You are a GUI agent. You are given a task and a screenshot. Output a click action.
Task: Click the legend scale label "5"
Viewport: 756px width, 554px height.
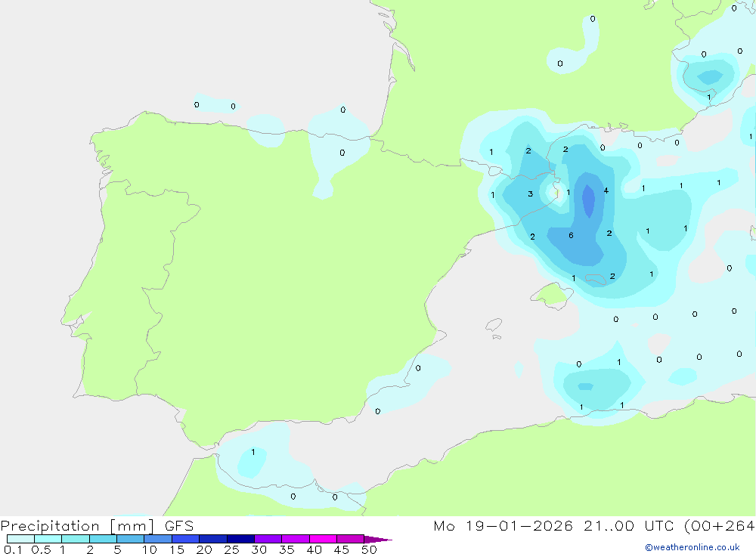pyautogui.click(x=117, y=549)
